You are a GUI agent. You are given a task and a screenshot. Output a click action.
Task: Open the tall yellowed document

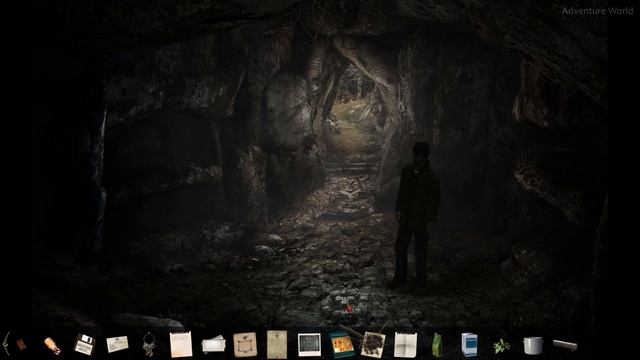click(x=277, y=345)
